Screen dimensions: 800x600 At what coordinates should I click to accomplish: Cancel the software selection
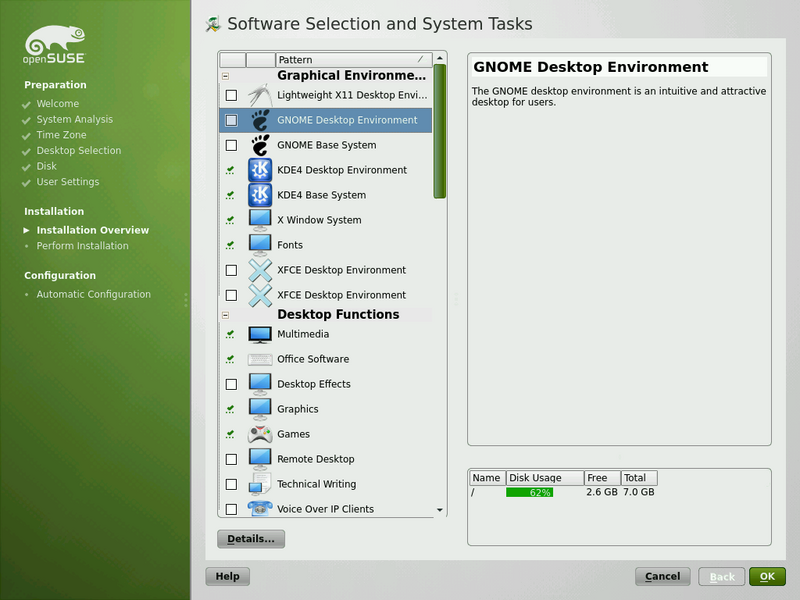(662, 577)
